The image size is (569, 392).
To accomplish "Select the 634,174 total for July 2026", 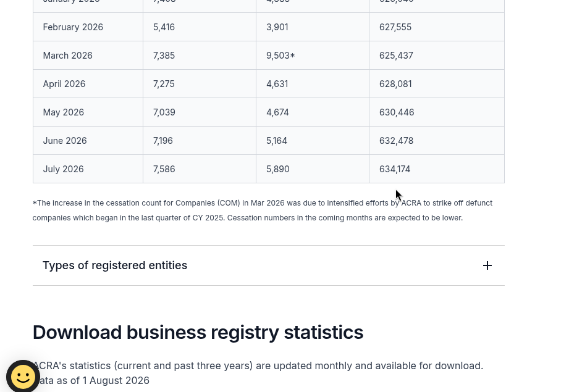I will tap(395, 169).
